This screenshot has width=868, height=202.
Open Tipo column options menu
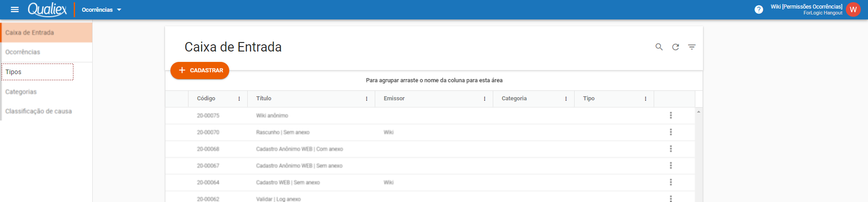[646, 99]
